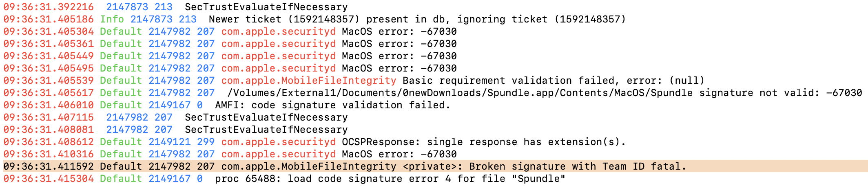Select the load code signature error 4 line
The height and width of the screenshot is (186, 868).
pos(390,179)
